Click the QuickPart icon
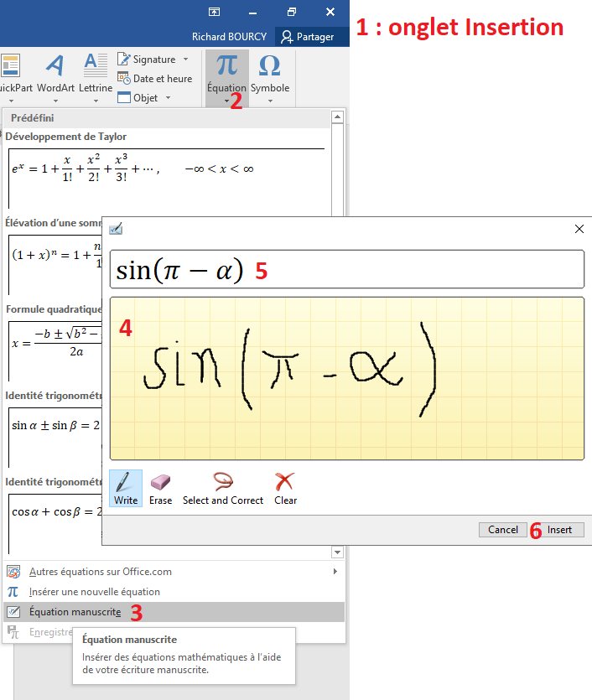This screenshot has width=592, height=700. 10,65
